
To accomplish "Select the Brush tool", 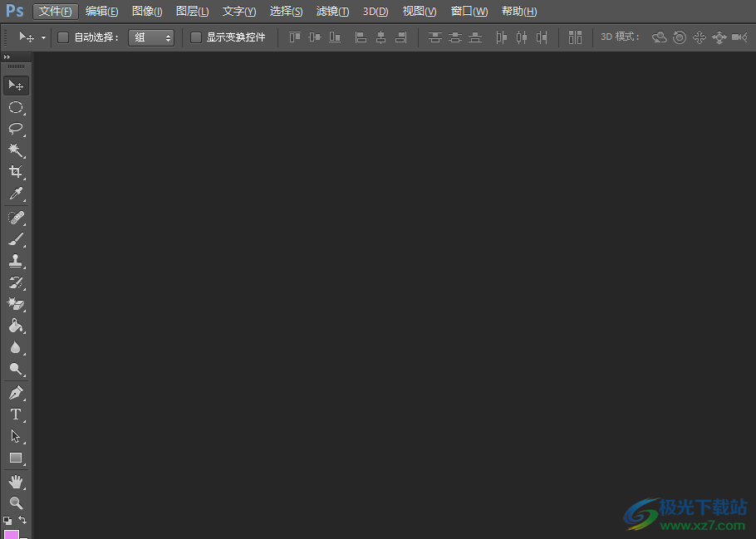I will pyautogui.click(x=16, y=239).
